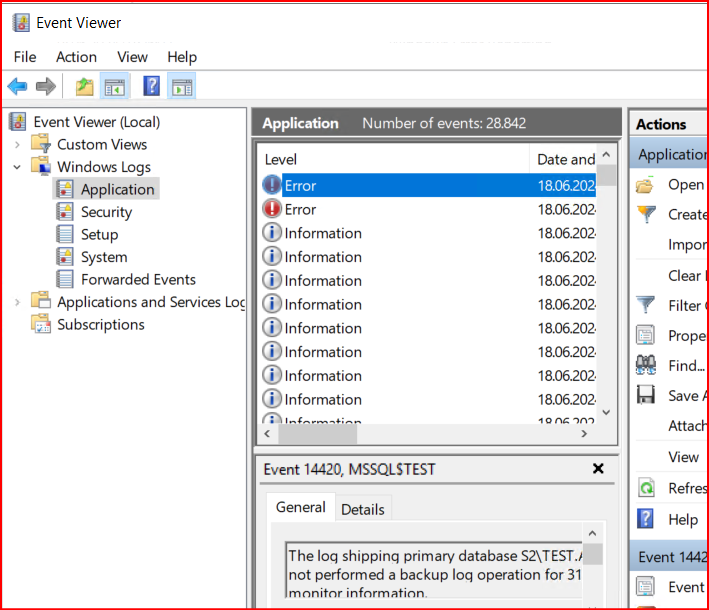Click the Event Properties icon at Actions bottom
709x610 pixels.
[x=645, y=586]
